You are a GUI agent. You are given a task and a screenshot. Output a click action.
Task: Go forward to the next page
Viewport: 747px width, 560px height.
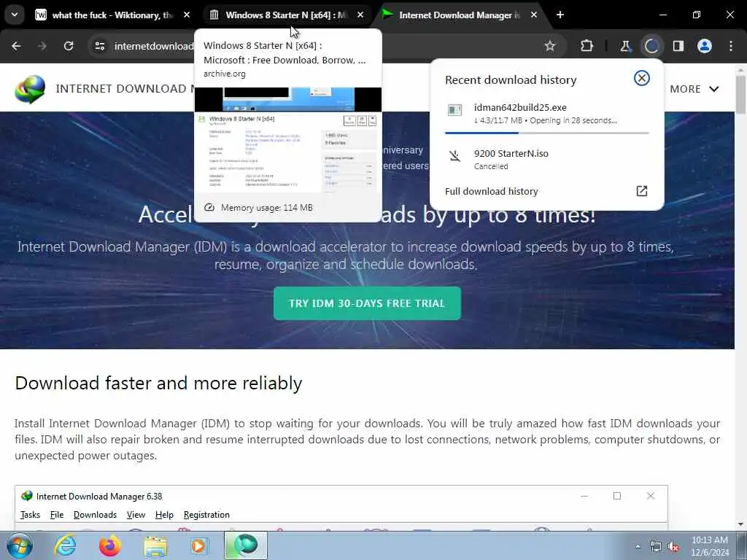(42, 46)
